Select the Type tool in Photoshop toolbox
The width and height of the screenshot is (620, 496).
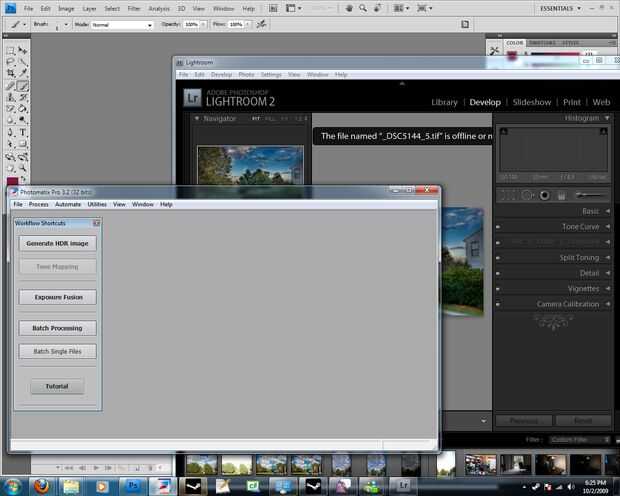pos(23,133)
